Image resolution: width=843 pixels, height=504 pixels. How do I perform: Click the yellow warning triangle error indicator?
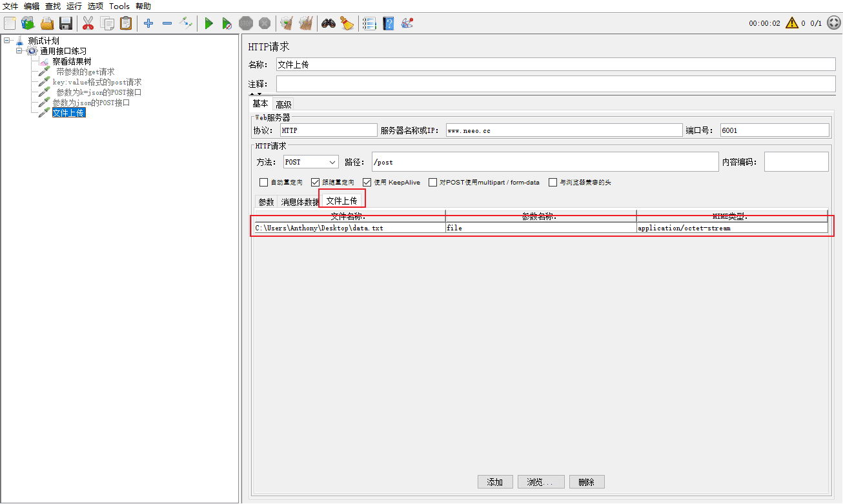[791, 23]
